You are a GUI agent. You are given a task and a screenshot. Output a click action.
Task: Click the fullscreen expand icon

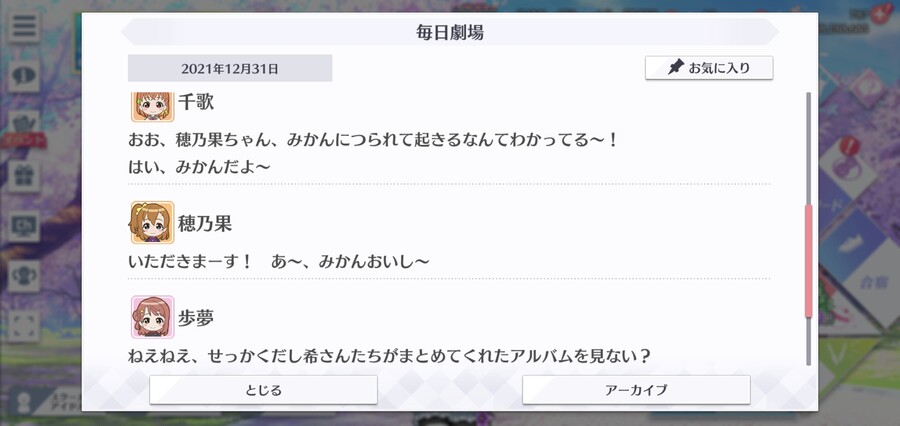(24, 326)
